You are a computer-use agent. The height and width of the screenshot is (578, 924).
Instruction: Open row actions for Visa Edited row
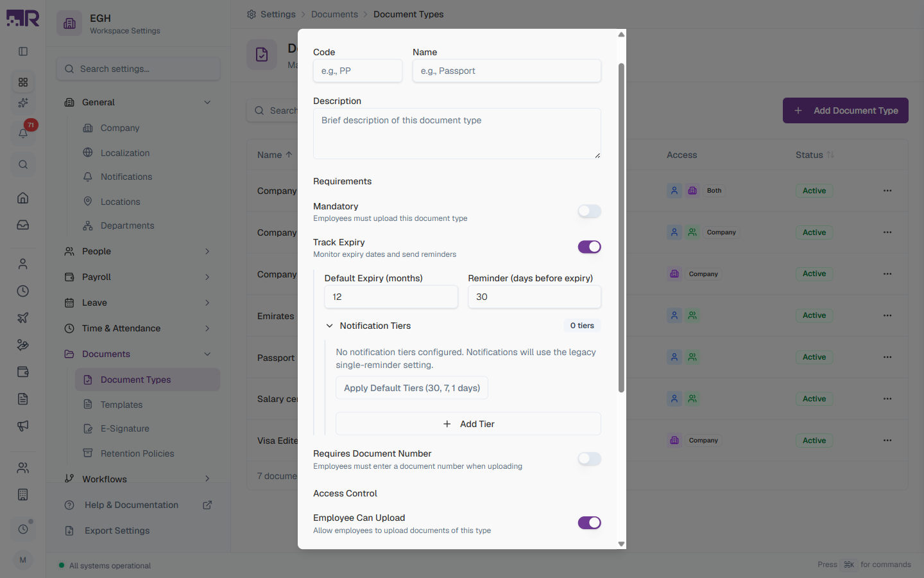point(887,441)
